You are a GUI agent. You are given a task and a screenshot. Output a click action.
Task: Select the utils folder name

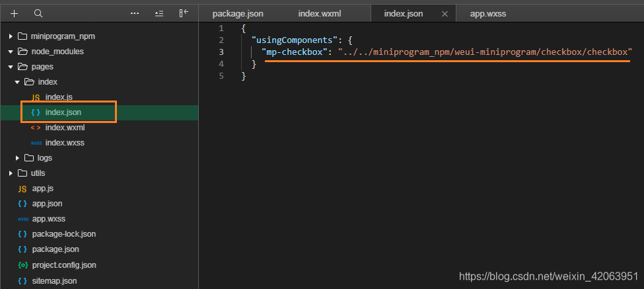(x=38, y=173)
